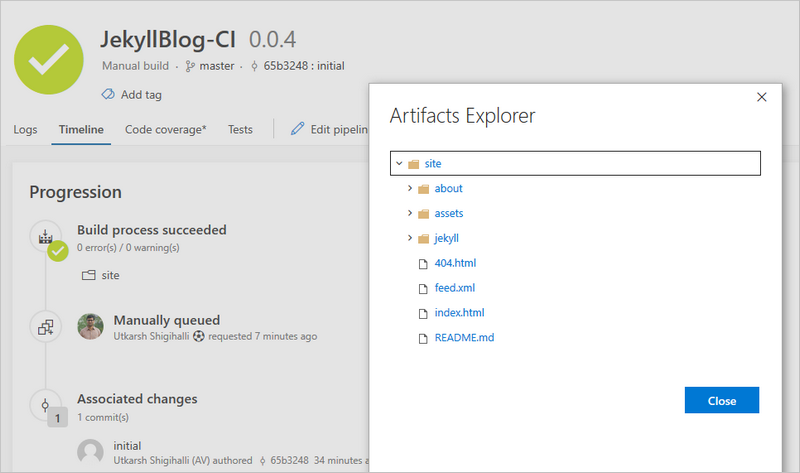Screen dimensions: 800x473
Task: Click the Associated changes commit icon
Action: 45,406
